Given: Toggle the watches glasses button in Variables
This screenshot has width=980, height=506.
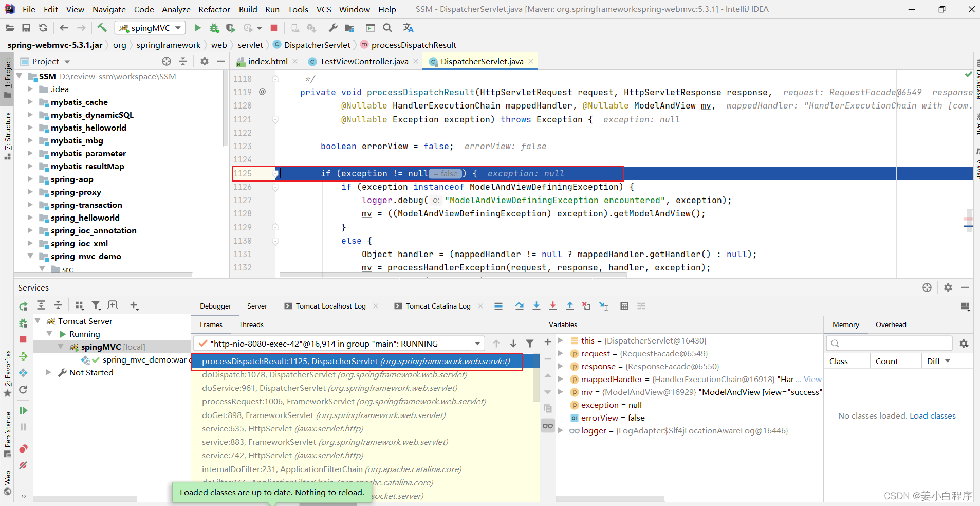Looking at the screenshot, I should [x=548, y=426].
